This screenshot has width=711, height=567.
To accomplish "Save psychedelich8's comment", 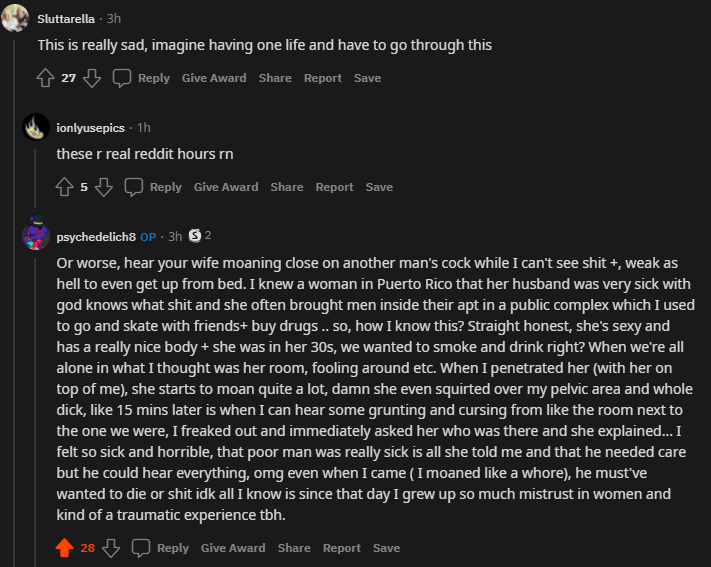I will 386,548.
